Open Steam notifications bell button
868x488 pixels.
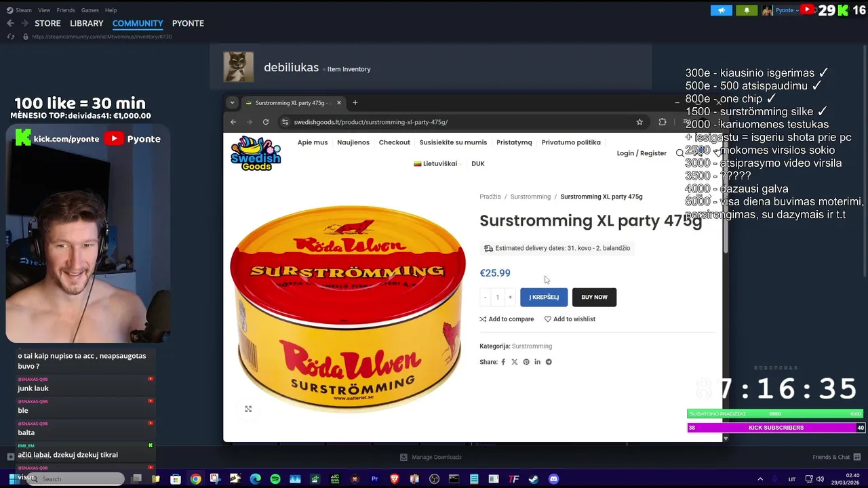[x=747, y=10]
